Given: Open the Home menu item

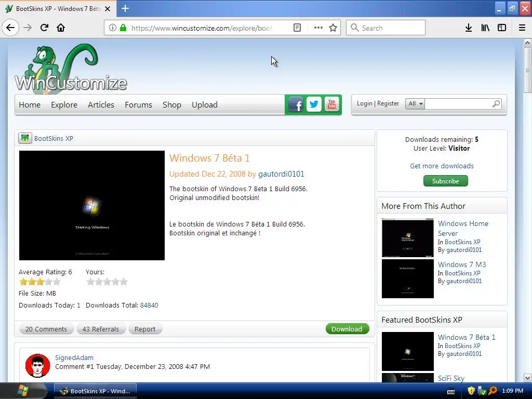Looking at the screenshot, I should point(30,105).
